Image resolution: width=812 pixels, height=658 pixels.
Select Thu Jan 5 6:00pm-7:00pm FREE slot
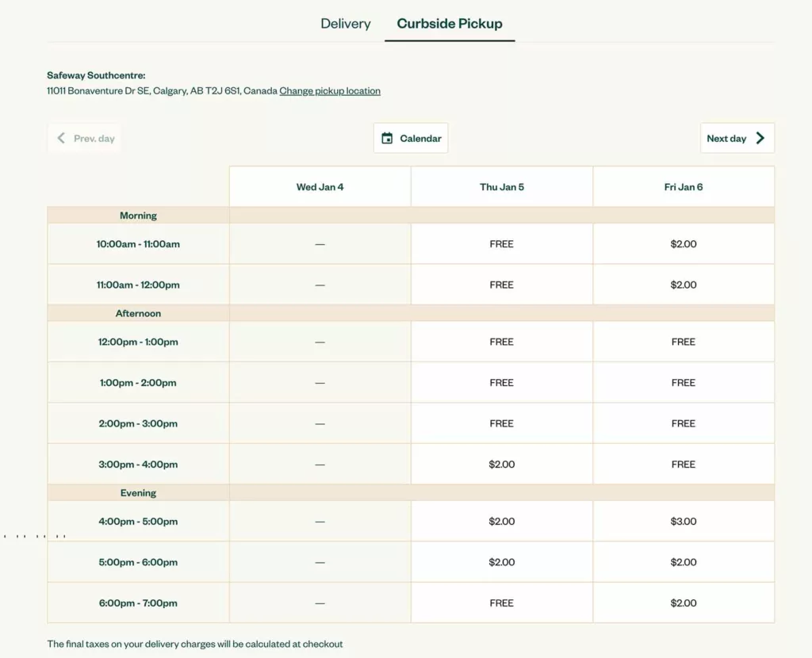(x=501, y=603)
